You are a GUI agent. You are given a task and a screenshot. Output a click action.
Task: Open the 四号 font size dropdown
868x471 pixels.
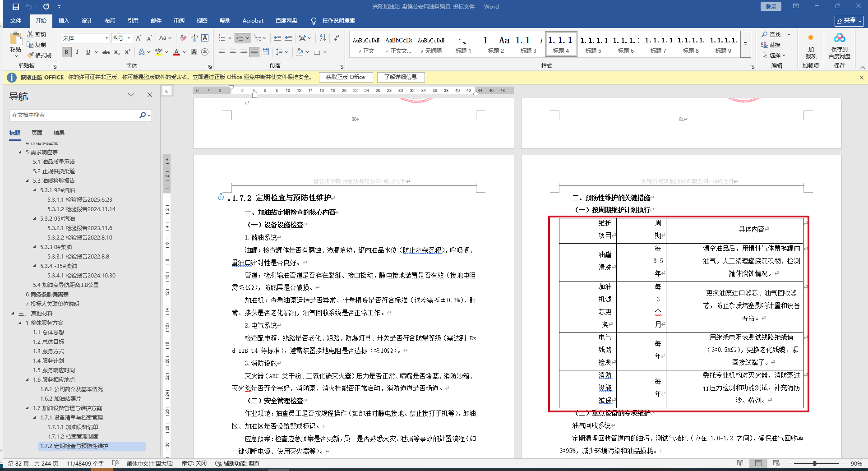(129, 38)
